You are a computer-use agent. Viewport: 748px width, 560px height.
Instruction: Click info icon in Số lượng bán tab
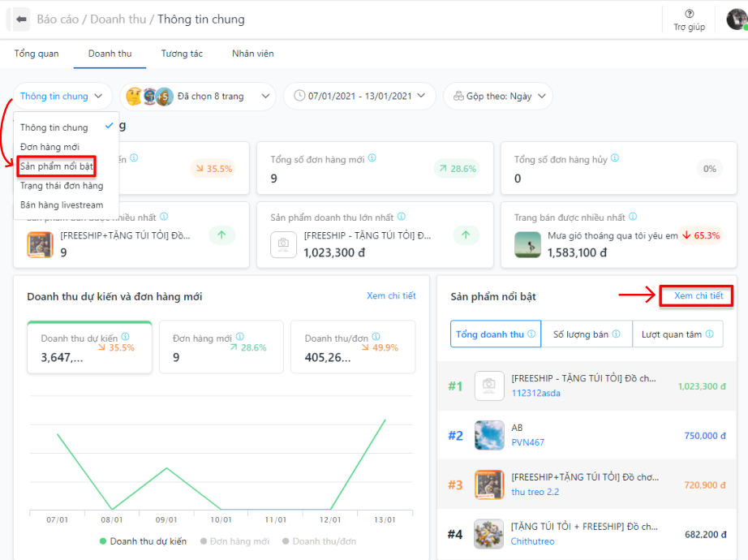[616, 334]
